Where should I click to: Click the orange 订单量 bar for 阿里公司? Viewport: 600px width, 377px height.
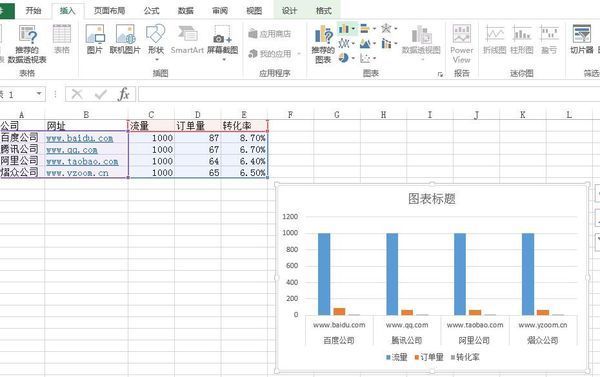click(x=475, y=313)
